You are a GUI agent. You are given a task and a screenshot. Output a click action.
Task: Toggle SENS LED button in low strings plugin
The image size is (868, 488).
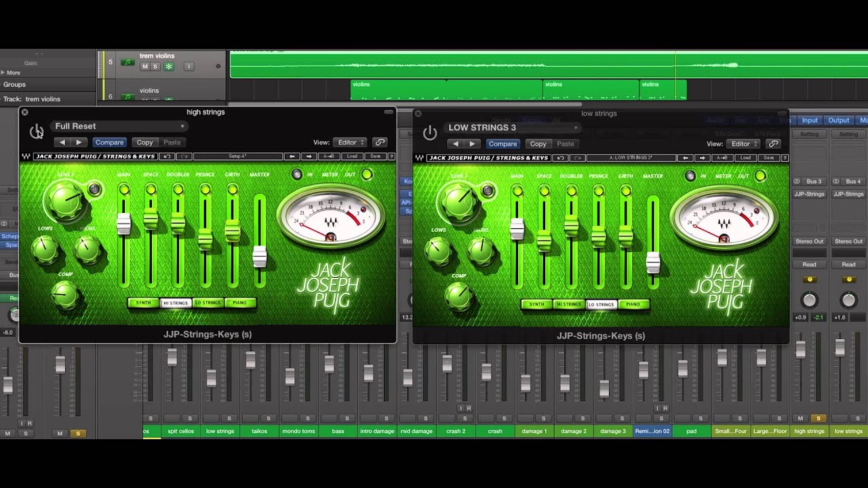pos(488,190)
